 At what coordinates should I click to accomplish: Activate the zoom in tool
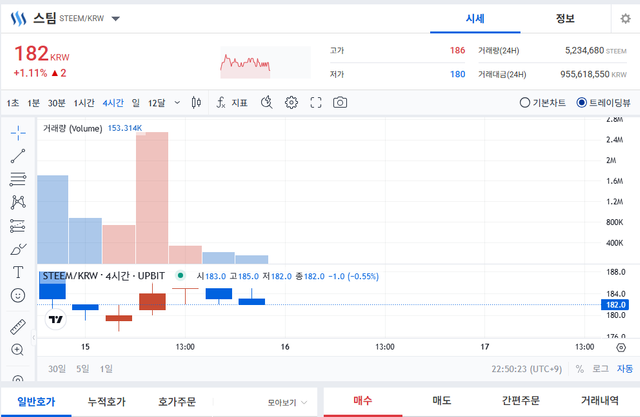click(x=18, y=350)
